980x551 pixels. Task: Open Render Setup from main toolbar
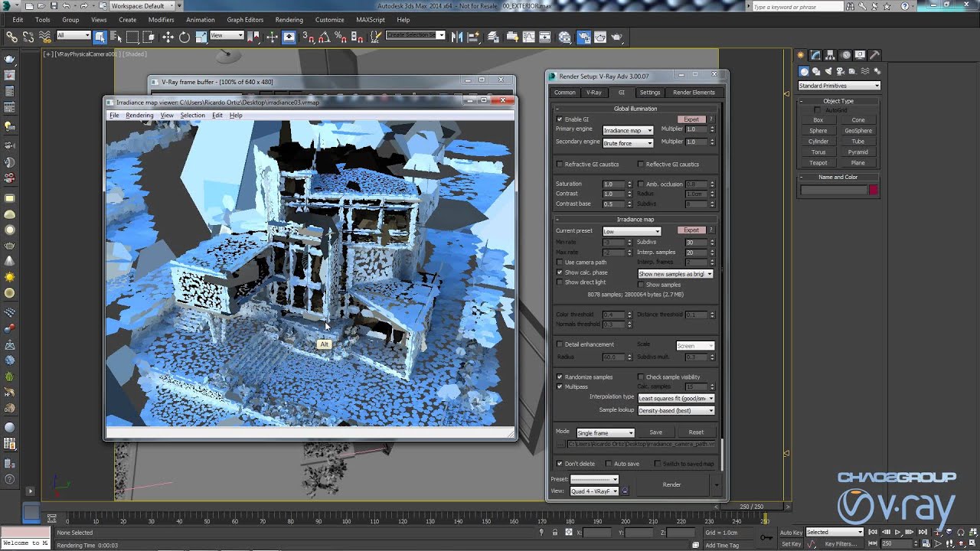[583, 36]
